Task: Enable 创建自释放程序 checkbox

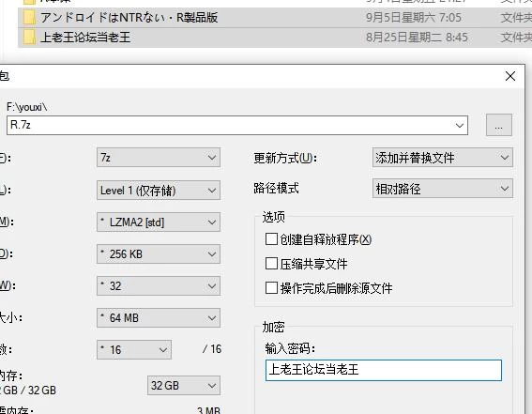Action: pyautogui.click(x=271, y=238)
